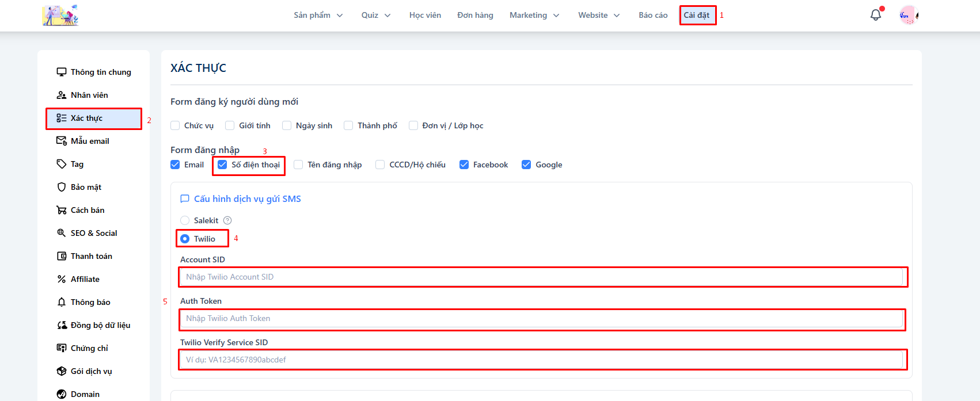Uncheck the Facebook login checkbox

coord(464,165)
